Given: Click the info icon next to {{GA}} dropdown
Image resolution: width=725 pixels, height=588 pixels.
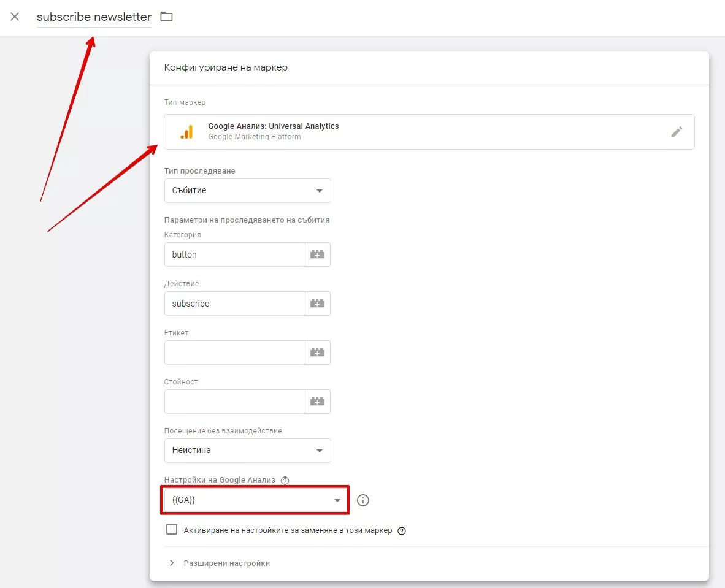Looking at the screenshot, I should [363, 500].
